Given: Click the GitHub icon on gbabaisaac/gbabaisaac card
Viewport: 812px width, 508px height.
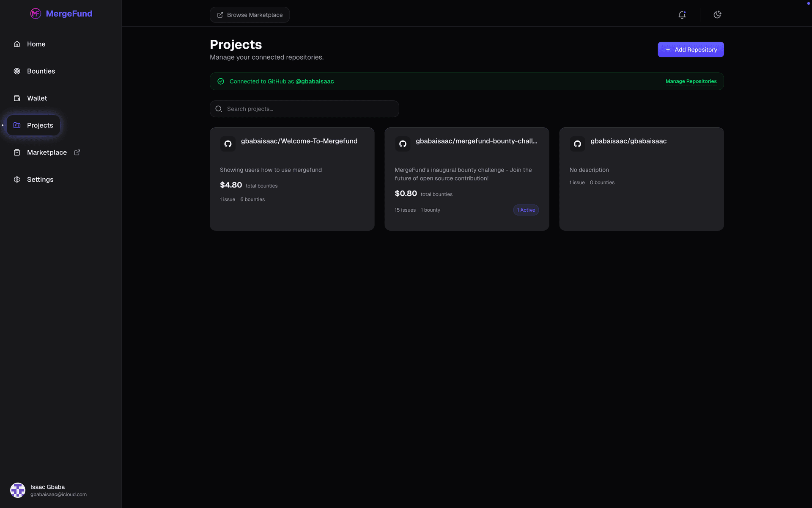Looking at the screenshot, I should click(x=577, y=144).
